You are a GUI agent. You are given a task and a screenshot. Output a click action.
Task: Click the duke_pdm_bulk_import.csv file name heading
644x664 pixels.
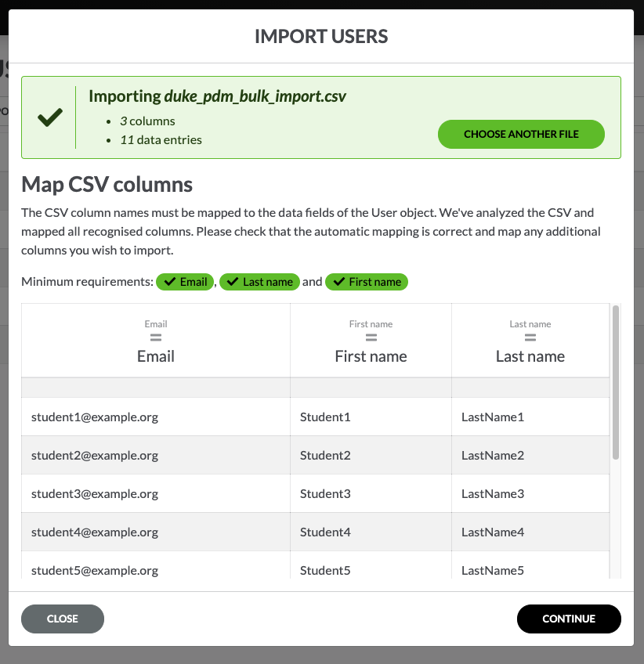pyautogui.click(x=255, y=96)
